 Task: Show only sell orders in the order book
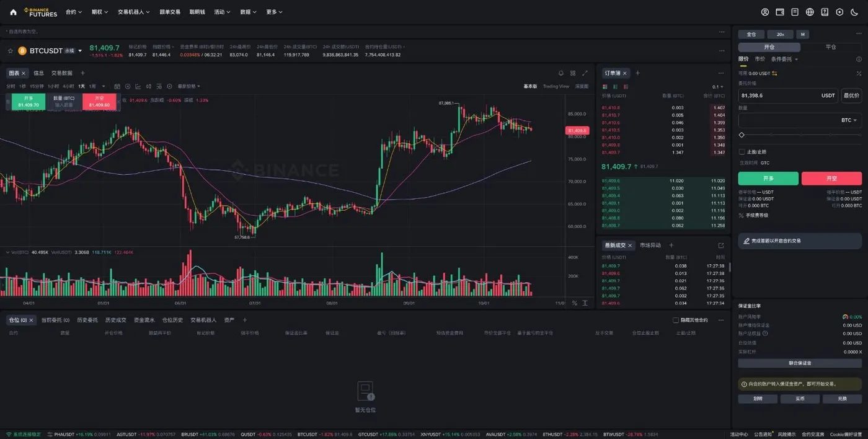point(626,87)
